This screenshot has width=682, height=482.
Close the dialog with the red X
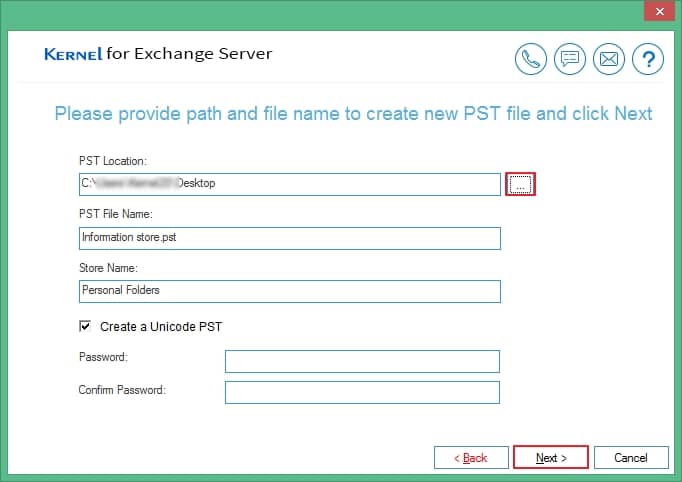tap(659, 11)
